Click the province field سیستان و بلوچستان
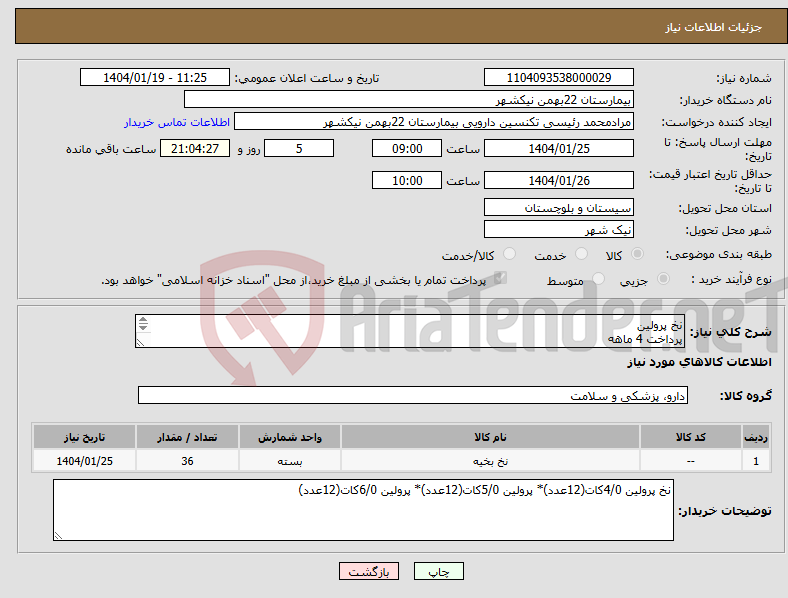This screenshot has width=788, height=598. point(558,207)
